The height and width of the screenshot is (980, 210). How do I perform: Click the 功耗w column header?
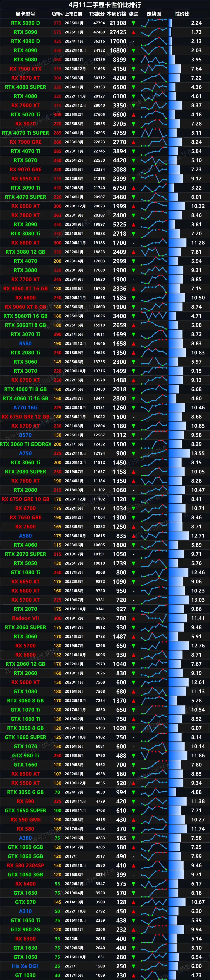click(x=58, y=14)
